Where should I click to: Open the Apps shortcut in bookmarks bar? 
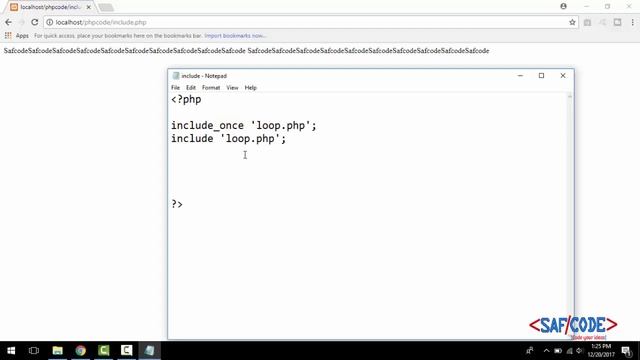tap(17, 36)
